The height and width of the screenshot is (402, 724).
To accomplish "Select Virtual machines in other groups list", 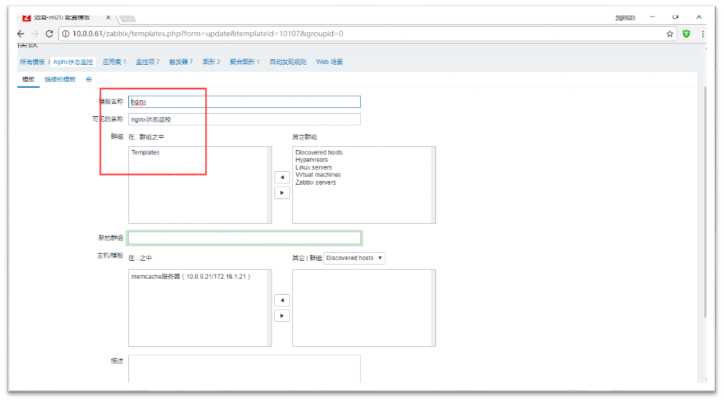I will (x=318, y=174).
